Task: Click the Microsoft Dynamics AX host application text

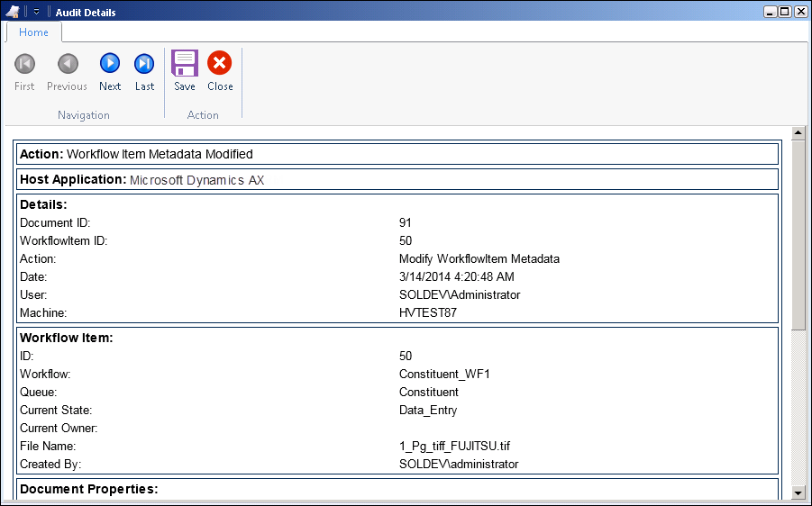Action: tap(196, 180)
